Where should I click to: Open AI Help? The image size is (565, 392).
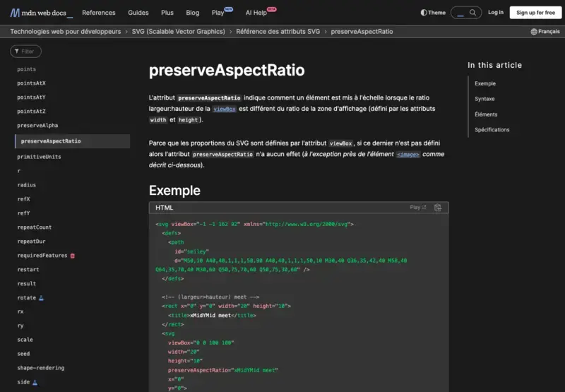tap(256, 13)
